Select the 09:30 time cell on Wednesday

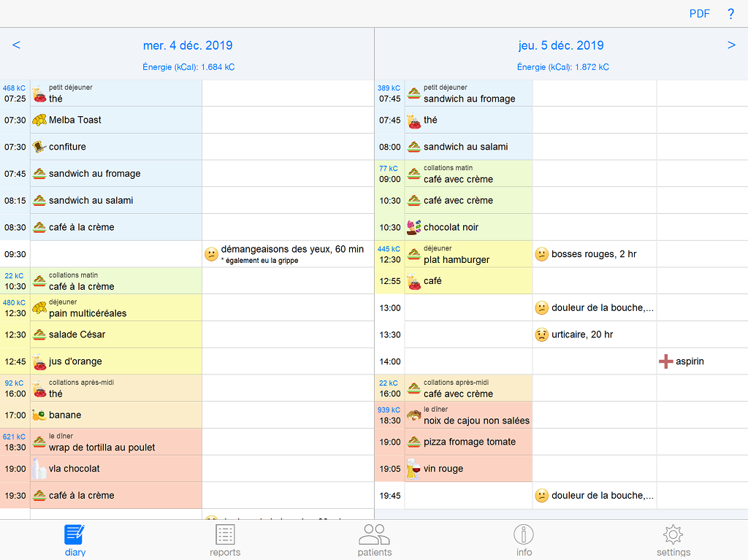pyautogui.click(x=15, y=254)
